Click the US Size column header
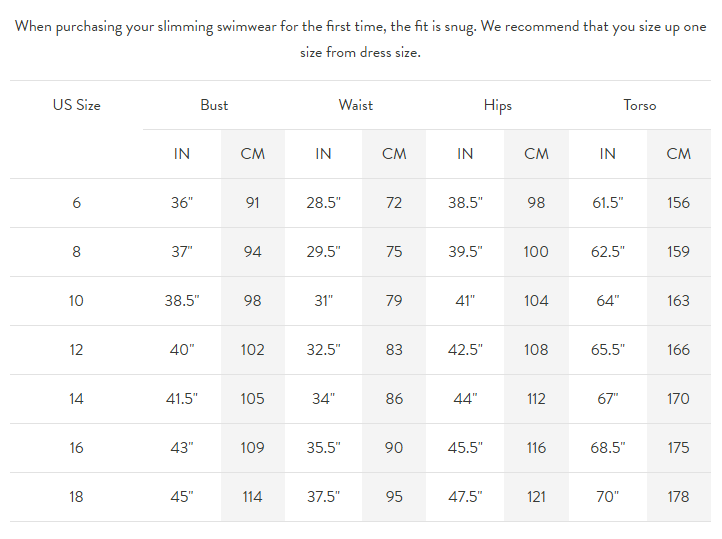The width and height of the screenshot is (722, 539). (77, 105)
